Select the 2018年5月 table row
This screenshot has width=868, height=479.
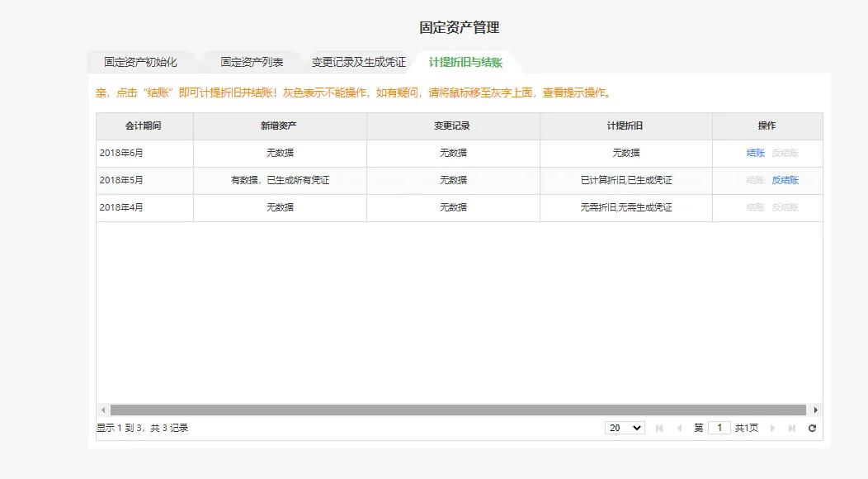[371, 179]
